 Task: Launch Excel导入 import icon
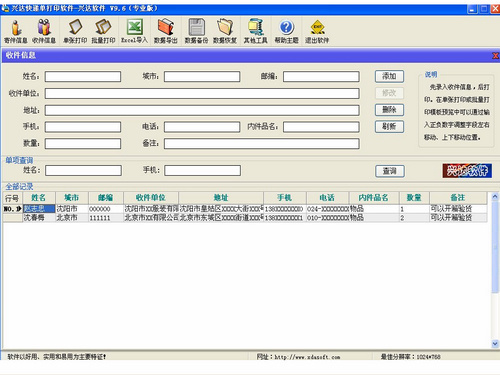134,32
